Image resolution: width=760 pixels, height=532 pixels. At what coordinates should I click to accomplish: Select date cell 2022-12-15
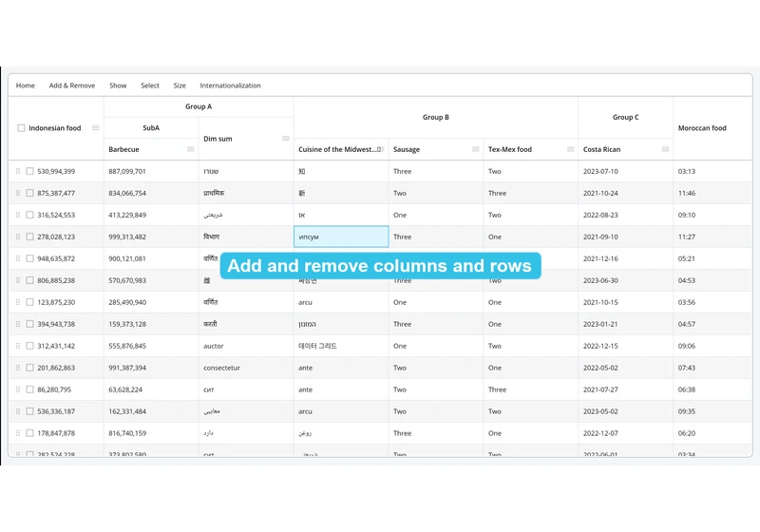[626, 346]
